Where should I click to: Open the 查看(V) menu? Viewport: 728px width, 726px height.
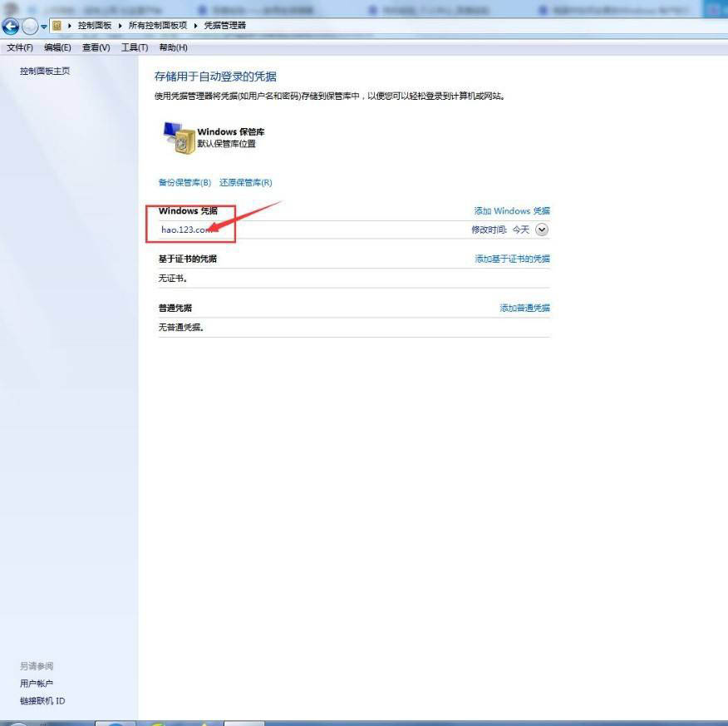[96, 47]
